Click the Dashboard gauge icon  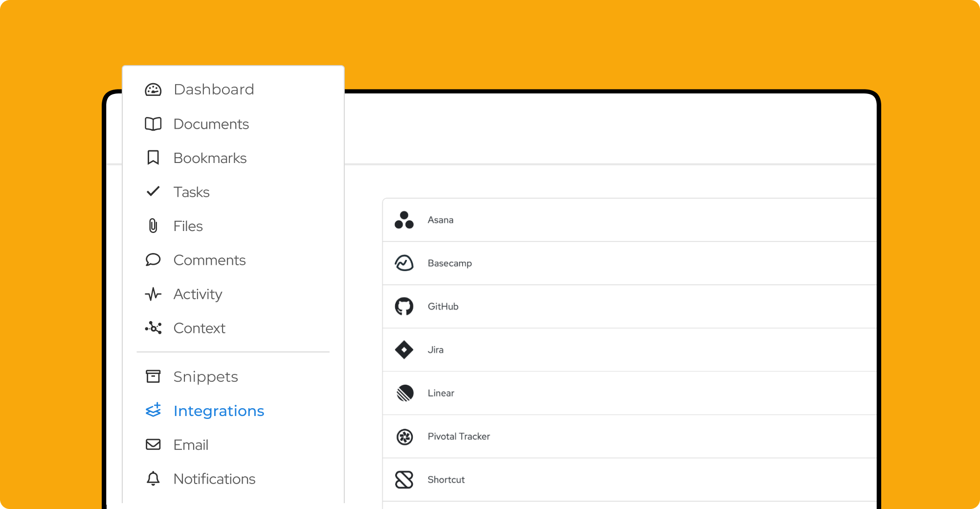(153, 90)
